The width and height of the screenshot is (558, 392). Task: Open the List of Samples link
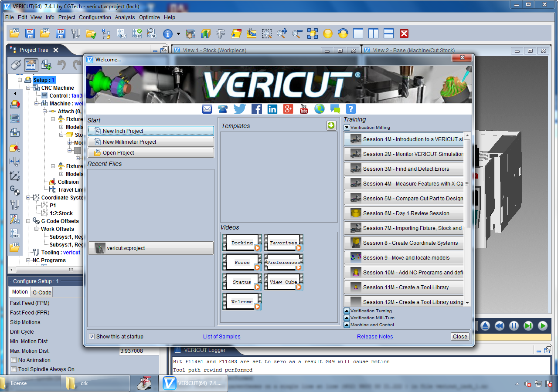click(x=222, y=337)
